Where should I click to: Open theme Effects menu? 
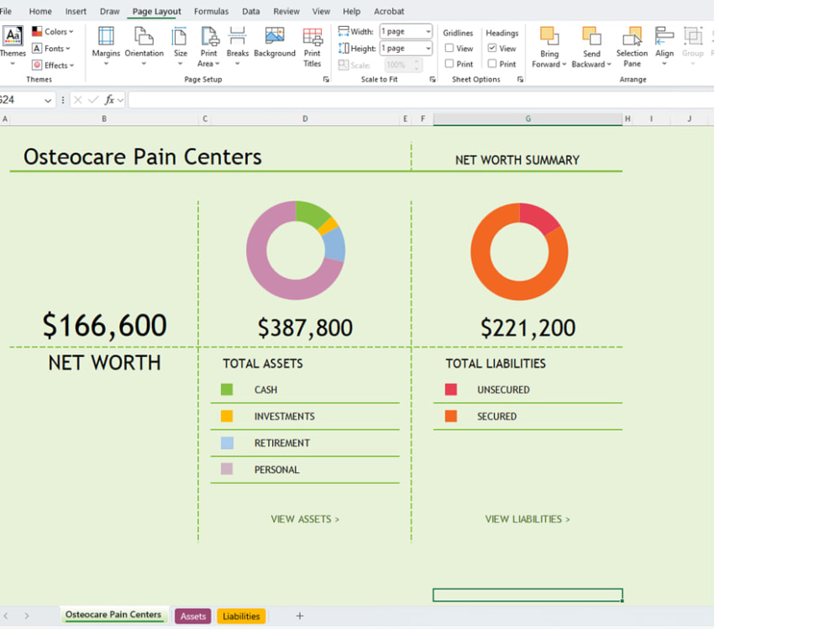(x=53, y=65)
